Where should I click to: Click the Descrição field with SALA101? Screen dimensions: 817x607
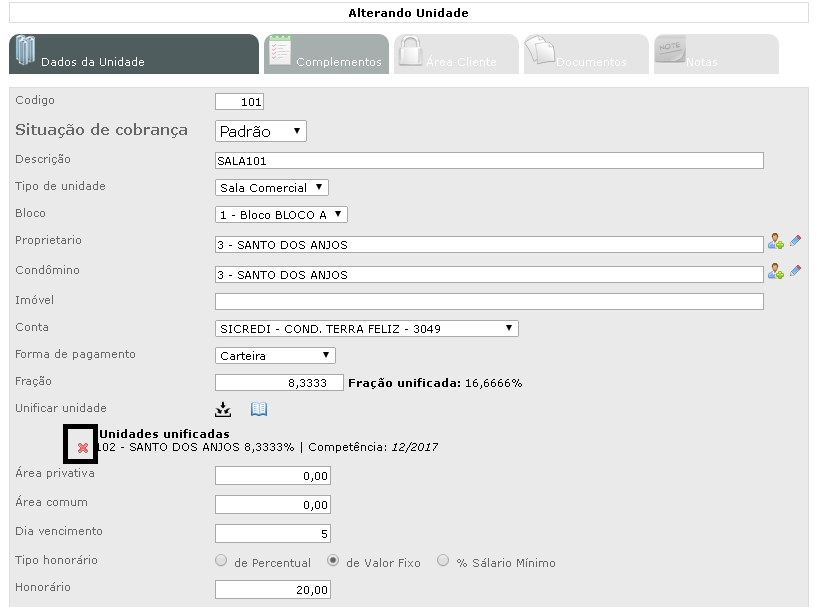click(489, 160)
